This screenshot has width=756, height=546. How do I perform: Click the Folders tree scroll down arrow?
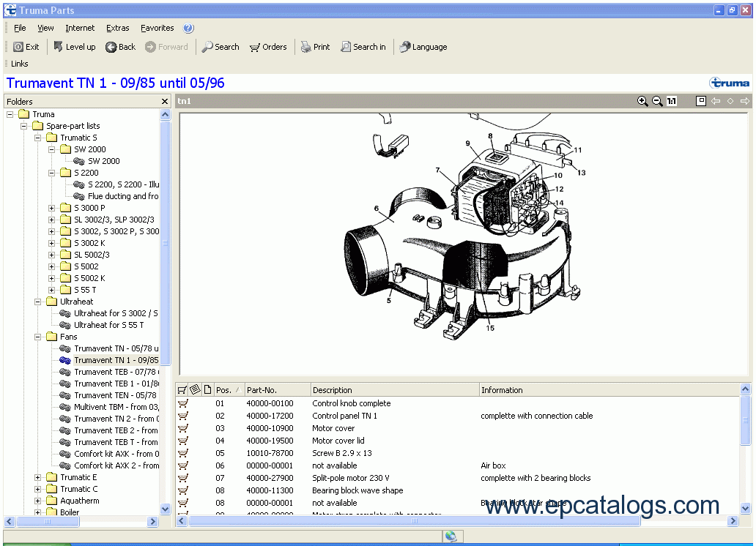165,509
